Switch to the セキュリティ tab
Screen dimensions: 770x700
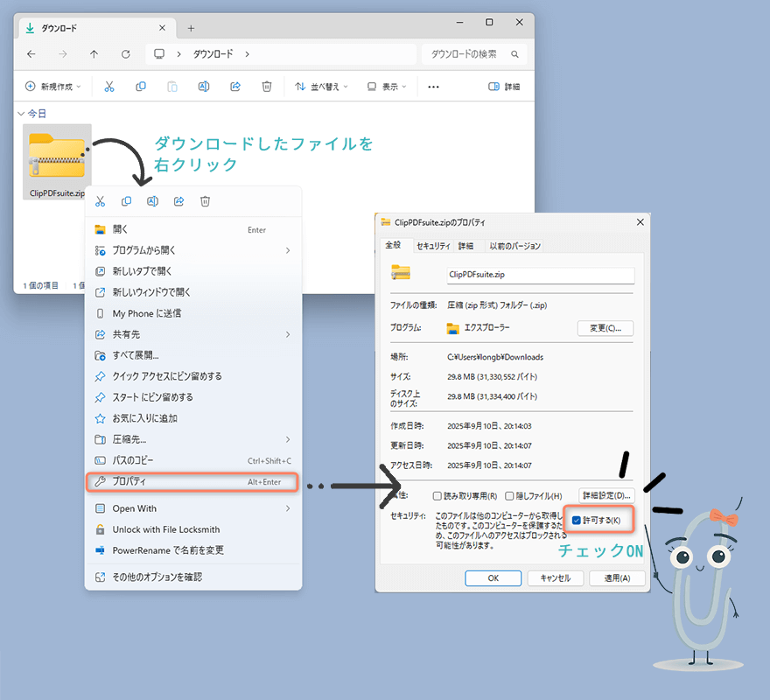pos(433,246)
